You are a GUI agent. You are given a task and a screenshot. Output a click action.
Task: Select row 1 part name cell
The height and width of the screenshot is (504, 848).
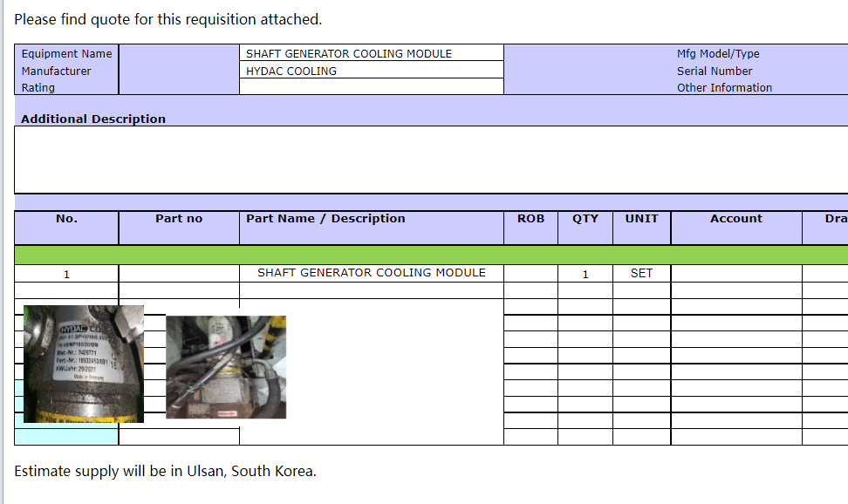[372, 273]
